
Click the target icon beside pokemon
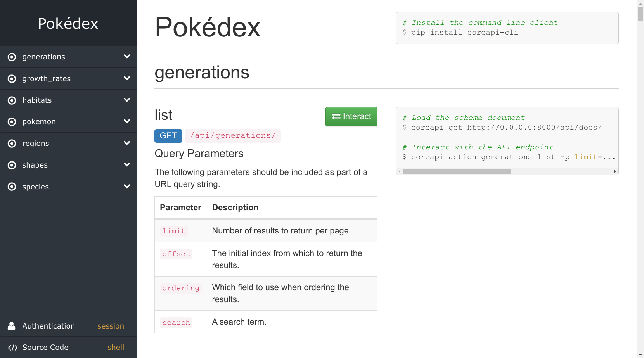[11, 121]
